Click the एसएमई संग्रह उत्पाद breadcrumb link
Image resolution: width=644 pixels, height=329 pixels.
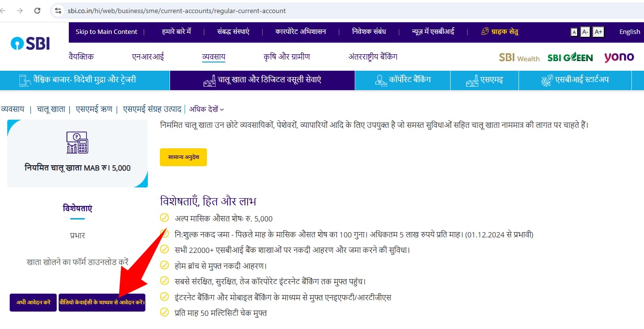152,110
